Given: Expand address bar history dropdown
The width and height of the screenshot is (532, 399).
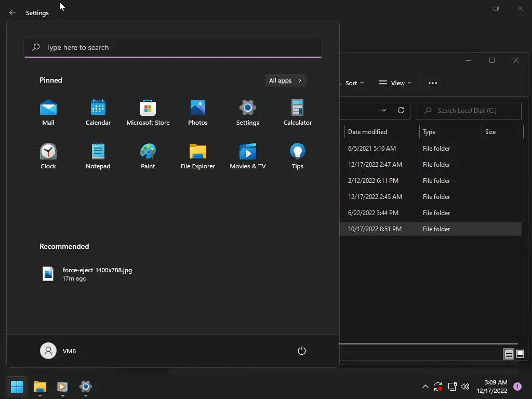Looking at the screenshot, I should 384,110.
